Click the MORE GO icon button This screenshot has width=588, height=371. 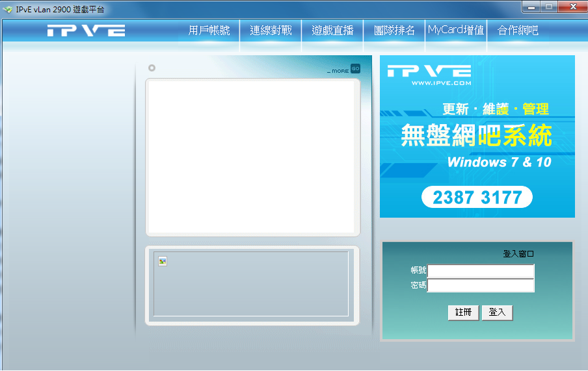(355, 69)
